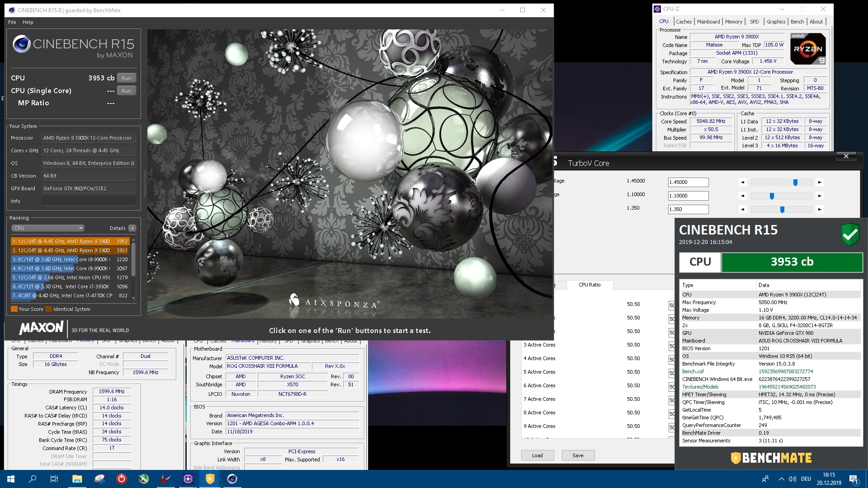Viewport: 868px width, 488px height.
Task: Close the TurboV Core window
Action: [846, 156]
